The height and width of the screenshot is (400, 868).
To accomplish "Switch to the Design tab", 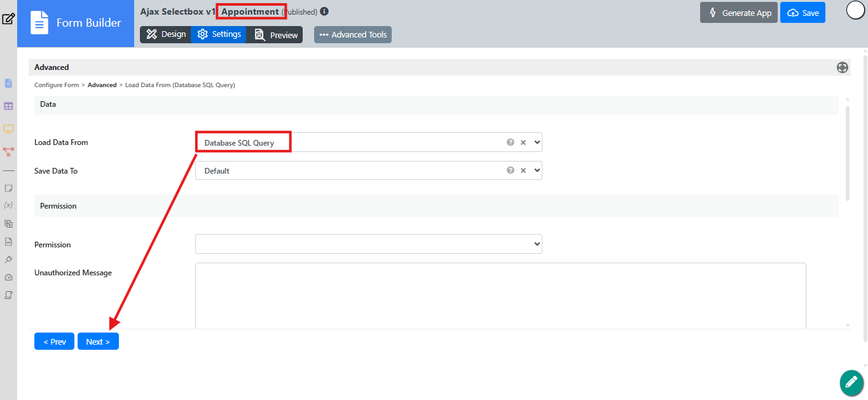I will coord(165,34).
